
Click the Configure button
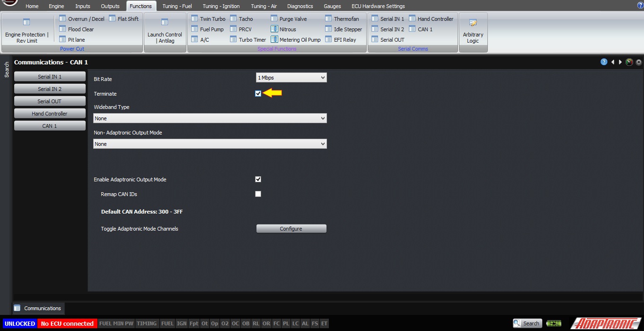291,229
